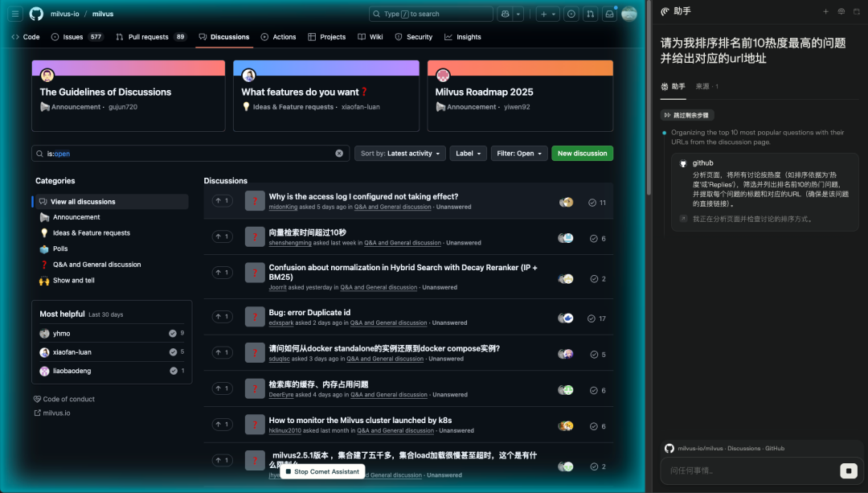
Task: Open the issues icon in the header
Action: 571,14
